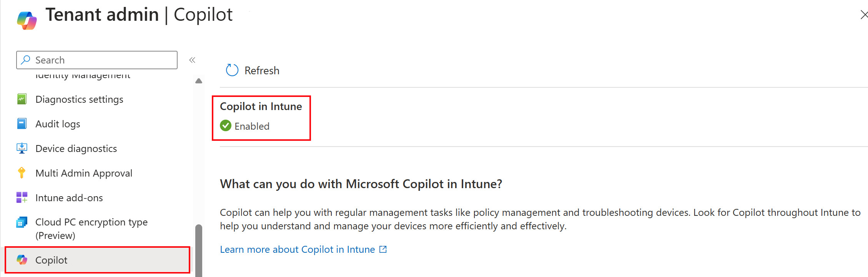Click the magnifier icon in search box
The width and height of the screenshot is (868, 277).
coord(26,60)
